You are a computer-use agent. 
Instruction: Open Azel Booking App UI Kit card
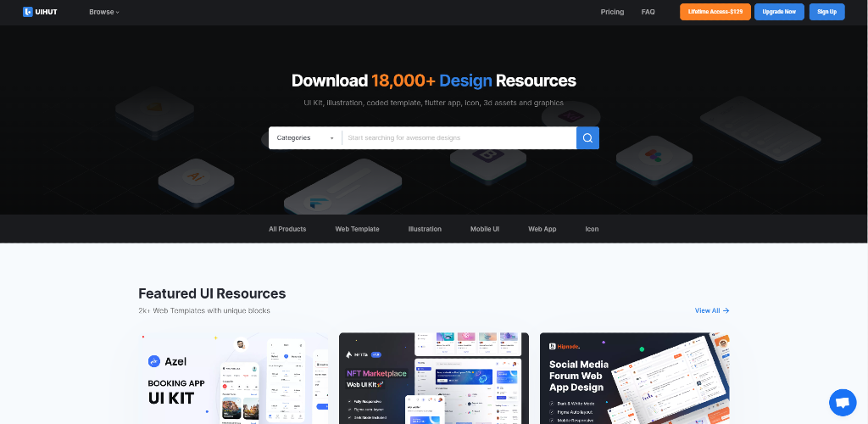tap(233, 378)
